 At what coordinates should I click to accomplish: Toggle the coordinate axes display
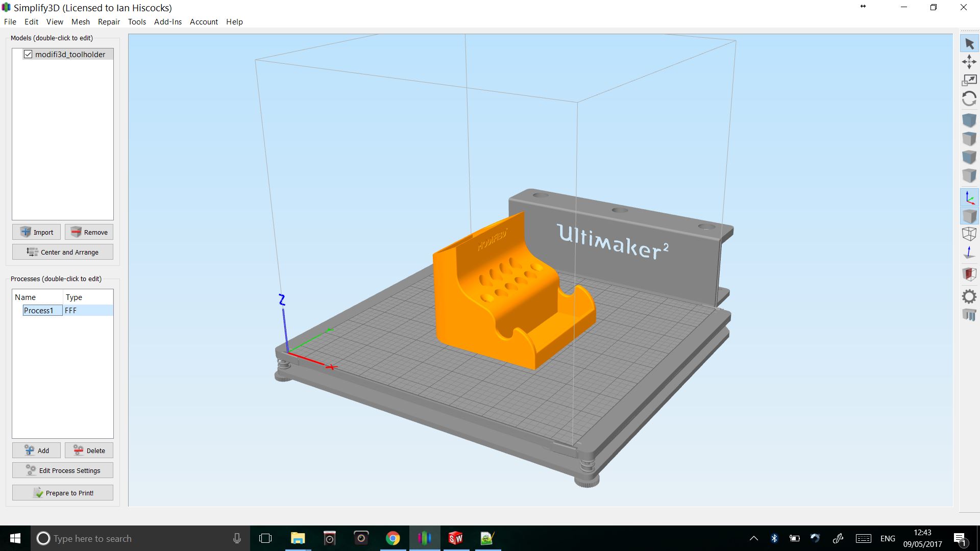969,198
